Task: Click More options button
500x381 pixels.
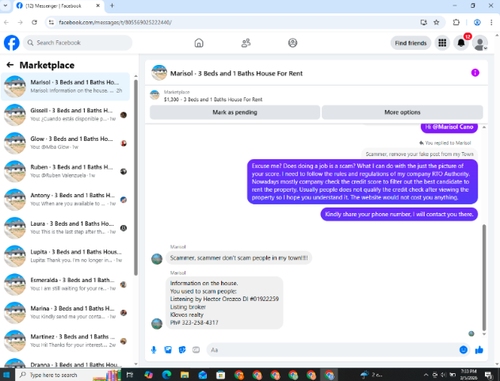Action: [402, 112]
